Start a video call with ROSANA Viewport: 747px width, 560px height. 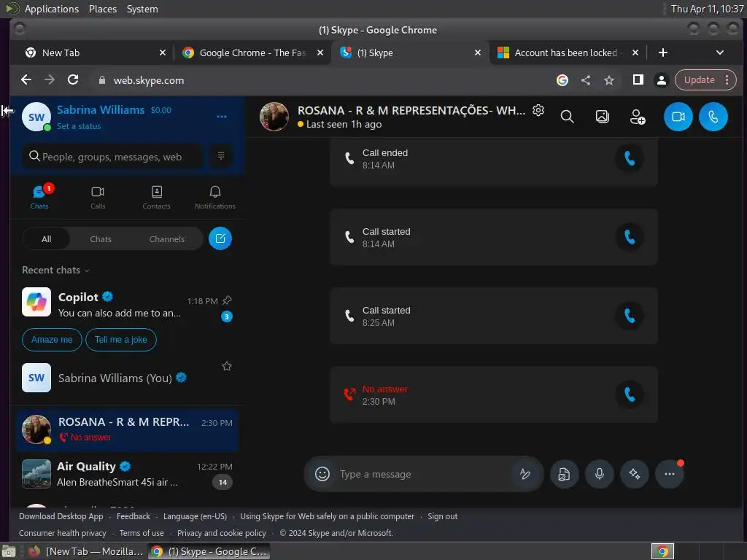678,117
